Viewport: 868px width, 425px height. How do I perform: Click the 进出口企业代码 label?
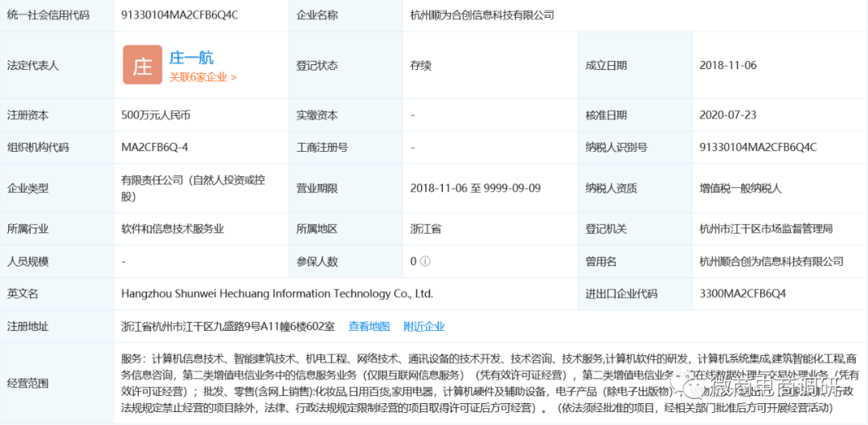tap(621, 294)
